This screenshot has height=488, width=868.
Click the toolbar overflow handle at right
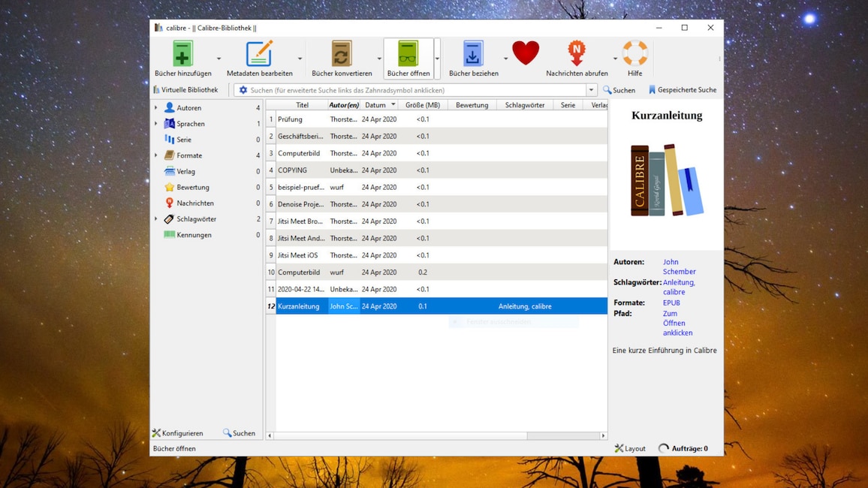point(719,58)
